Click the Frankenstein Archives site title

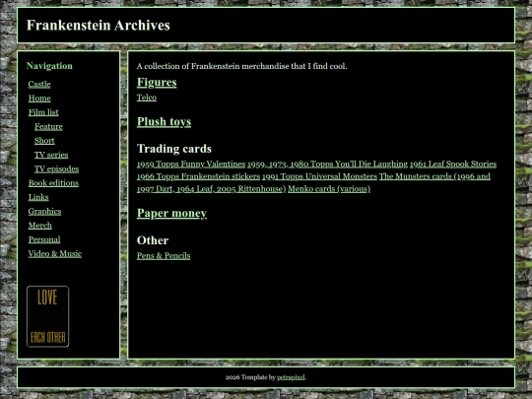99,26
